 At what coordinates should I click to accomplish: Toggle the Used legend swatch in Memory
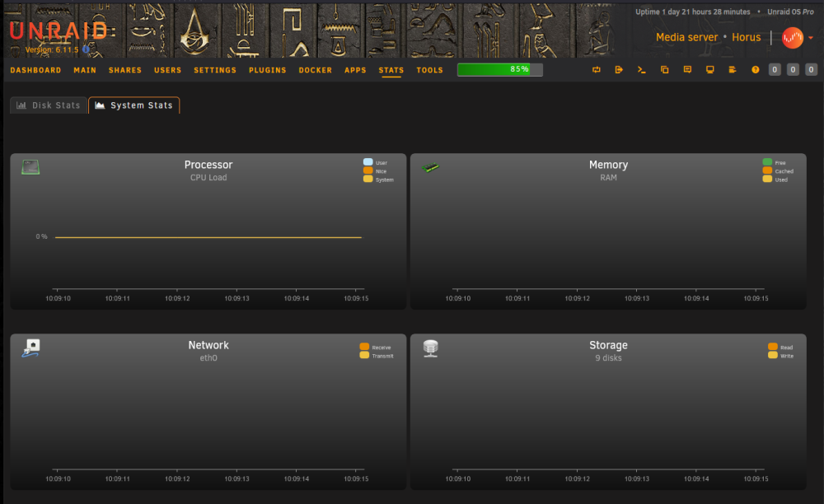tap(767, 179)
